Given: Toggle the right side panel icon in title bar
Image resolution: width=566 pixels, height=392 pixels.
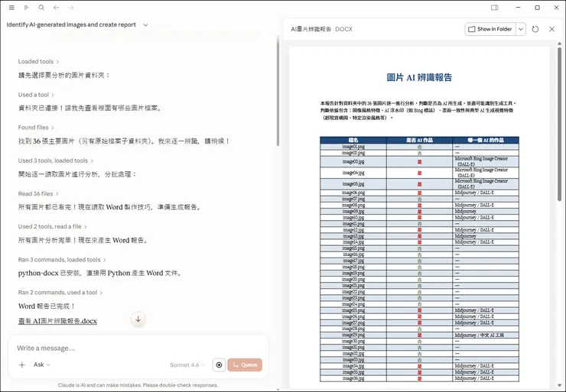Looking at the screenshot, I should (x=495, y=8).
